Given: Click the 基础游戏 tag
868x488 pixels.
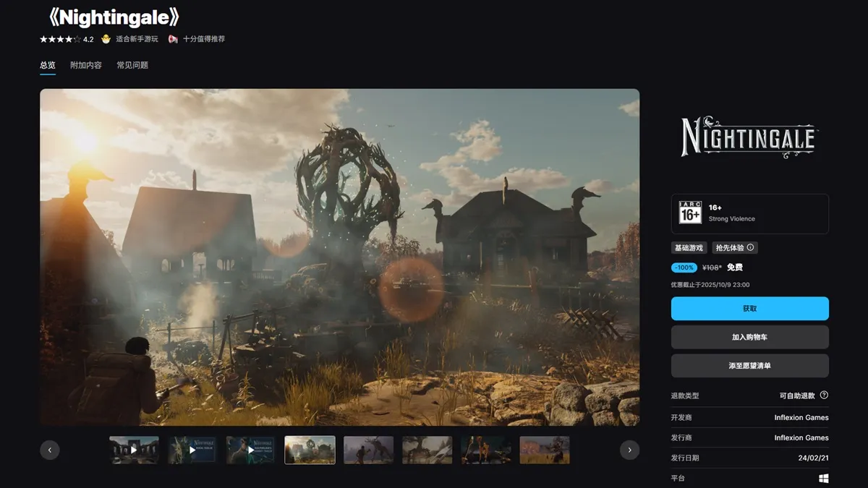Looking at the screenshot, I should pos(689,247).
